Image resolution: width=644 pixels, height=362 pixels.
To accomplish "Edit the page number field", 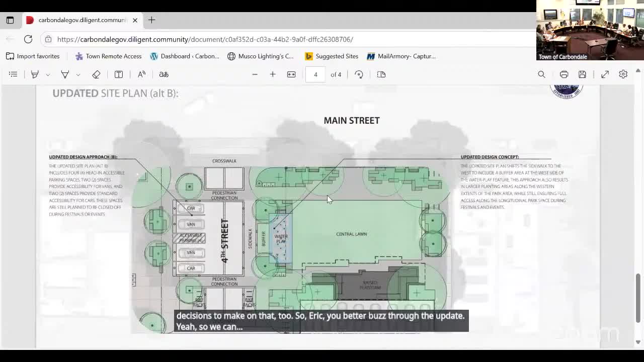I will tap(315, 74).
